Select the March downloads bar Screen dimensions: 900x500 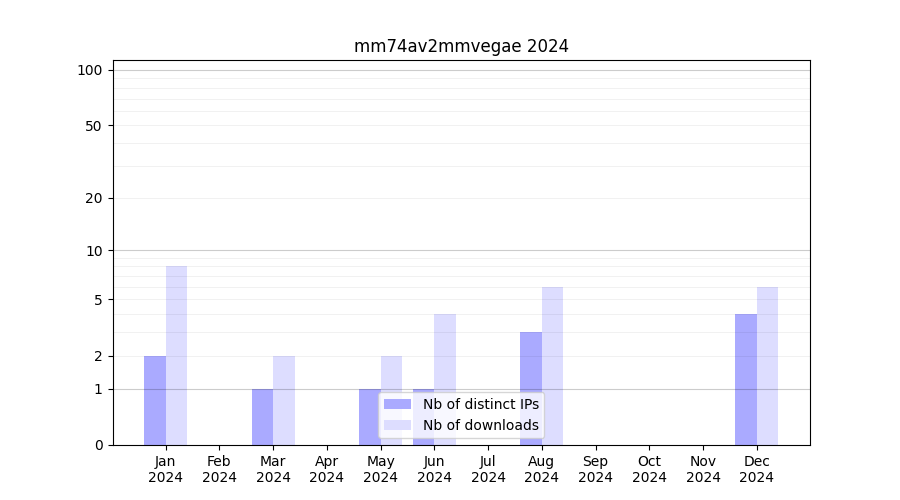pos(284,400)
